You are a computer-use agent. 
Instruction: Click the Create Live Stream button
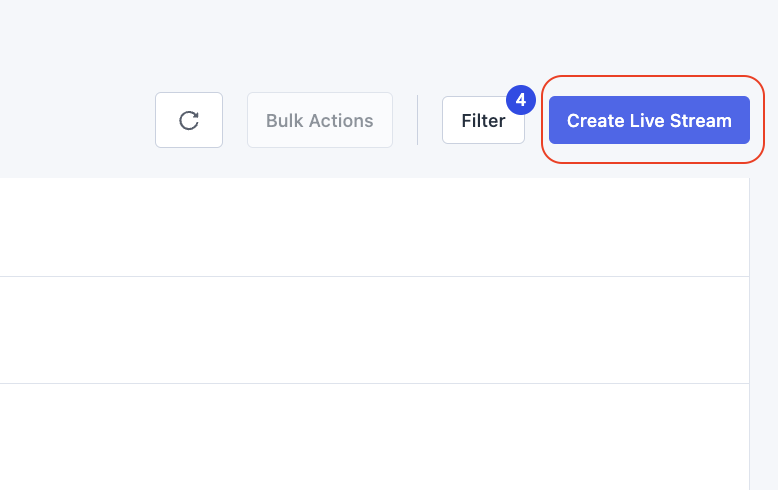click(649, 120)
